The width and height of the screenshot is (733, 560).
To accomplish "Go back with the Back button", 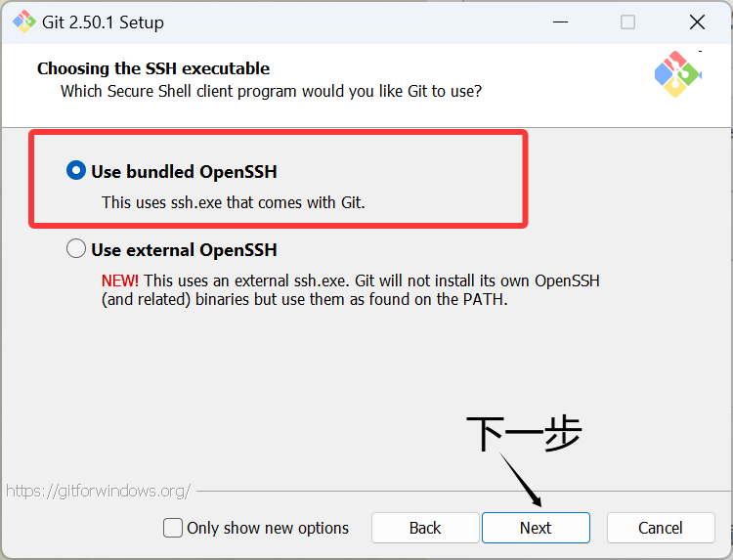I will click(x=425, y=528).
